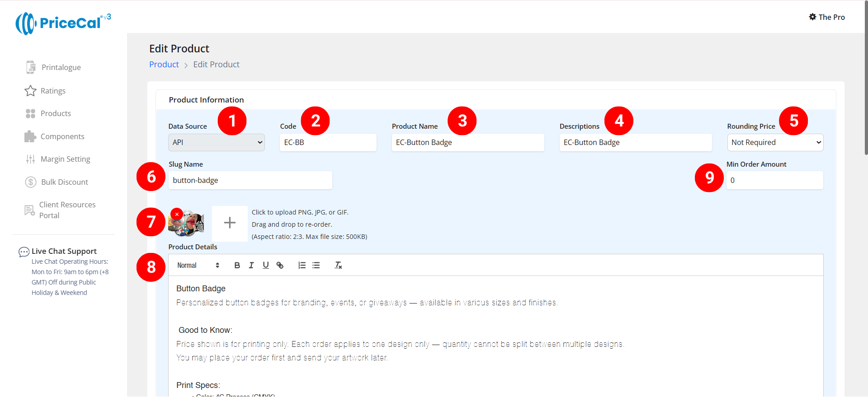
Task: Start a numbered list in editor
Action: click(302, 266)
